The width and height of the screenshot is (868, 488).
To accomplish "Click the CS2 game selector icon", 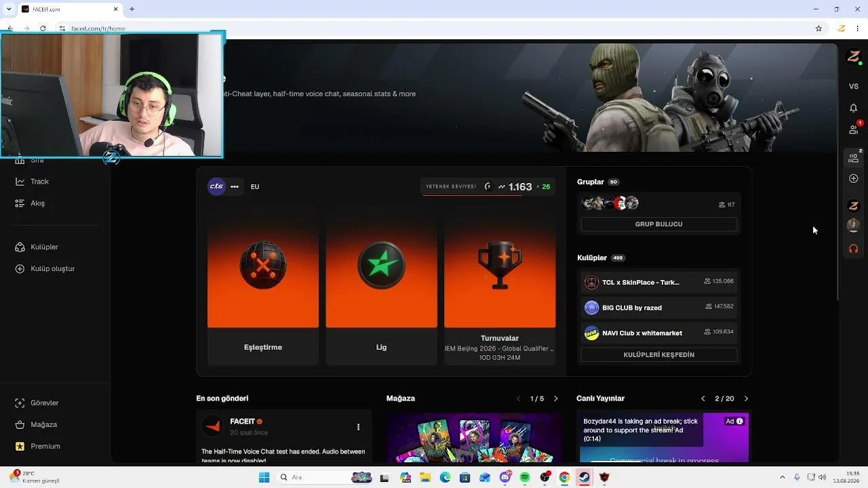I will pos(216,186).
